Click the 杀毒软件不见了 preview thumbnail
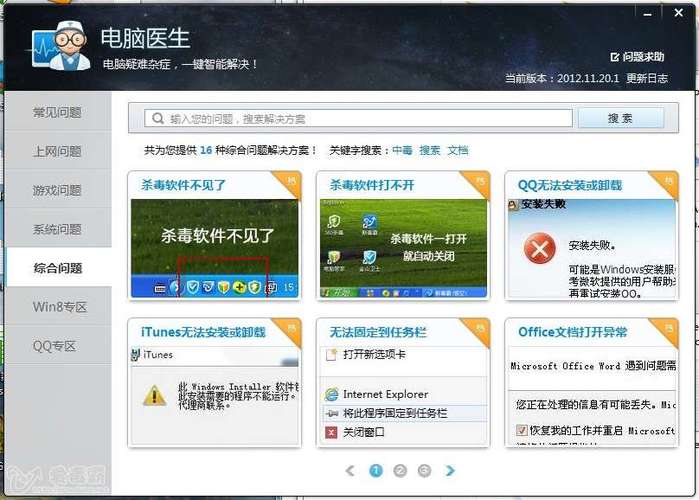 coord(214,248)
